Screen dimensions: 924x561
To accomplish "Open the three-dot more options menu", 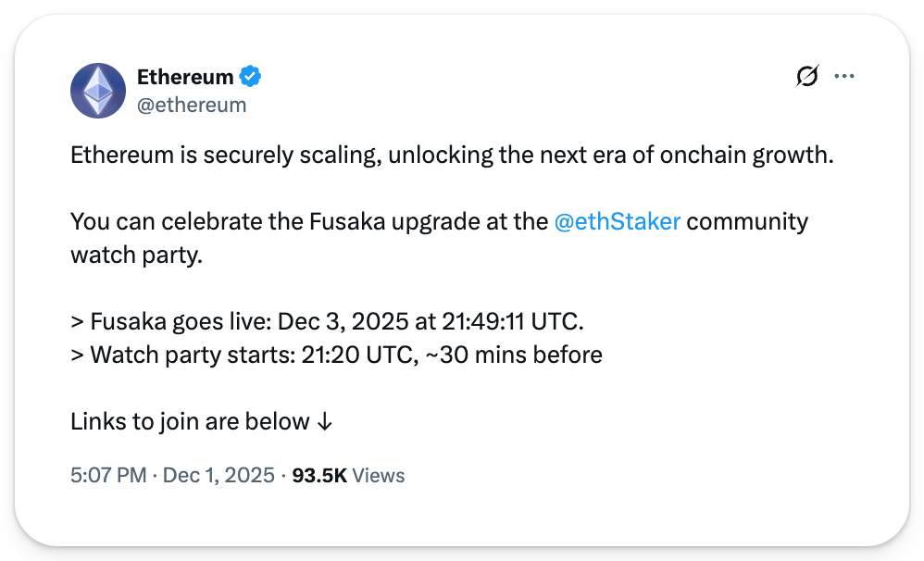I will click(844, 77).
